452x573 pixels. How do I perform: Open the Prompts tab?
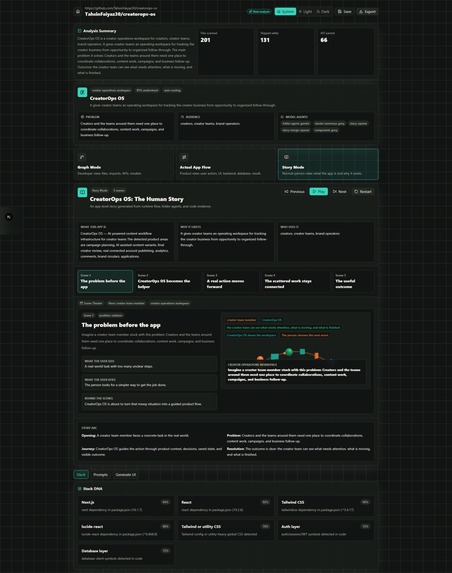click(100, 475)
